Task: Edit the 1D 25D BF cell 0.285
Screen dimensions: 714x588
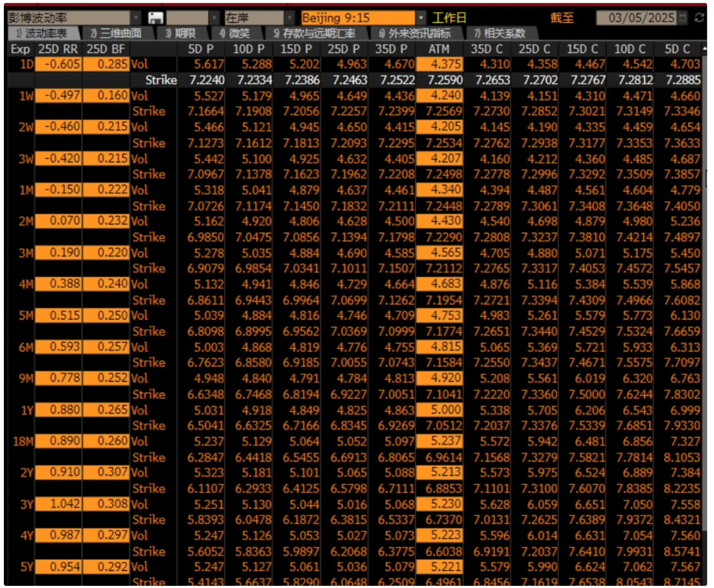Action: pos(106,64)
